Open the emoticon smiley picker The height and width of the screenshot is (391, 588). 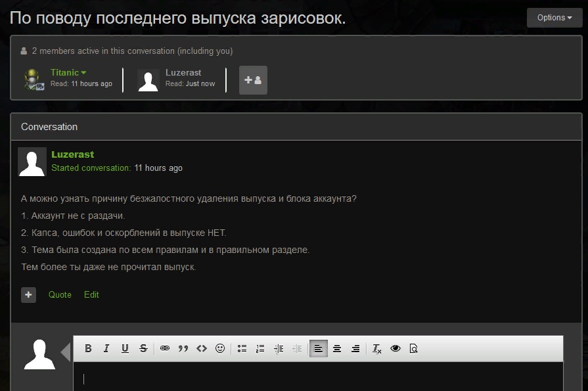click(x=220, y=348)
